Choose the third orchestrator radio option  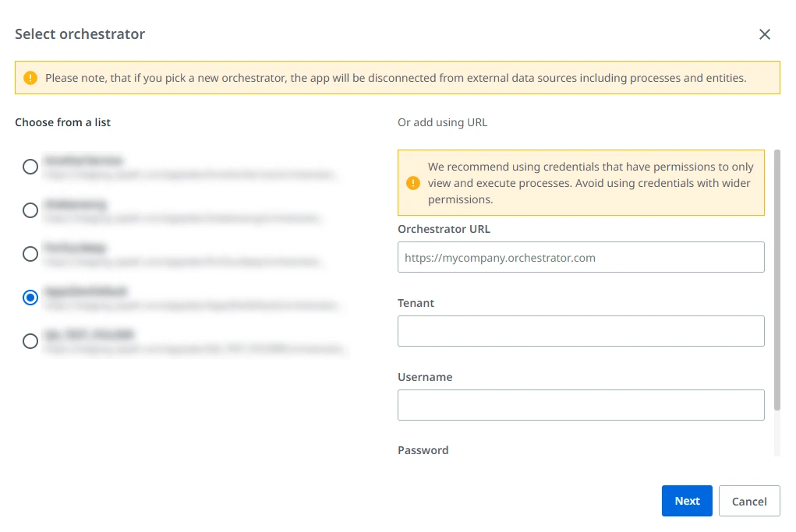click(x=30, y=254)
